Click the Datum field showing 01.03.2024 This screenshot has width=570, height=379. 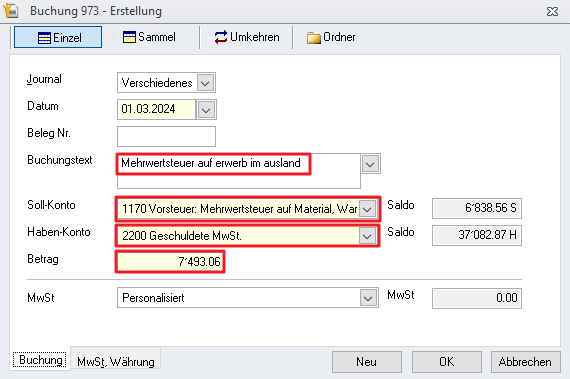(x=156, y=109)
